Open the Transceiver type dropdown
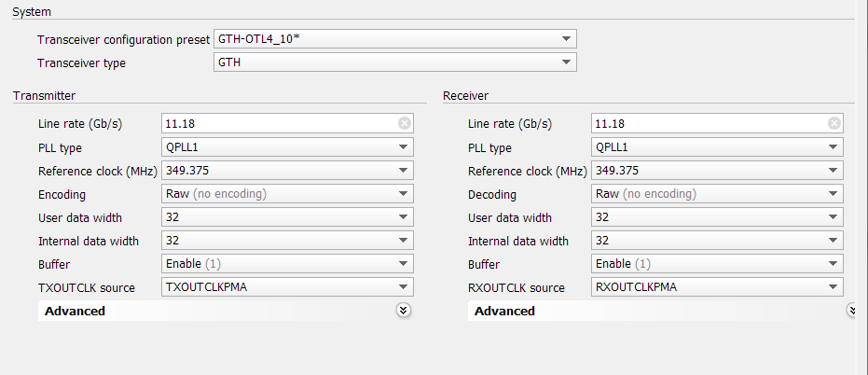Screen dimensions: 868x375 [394, 62]
